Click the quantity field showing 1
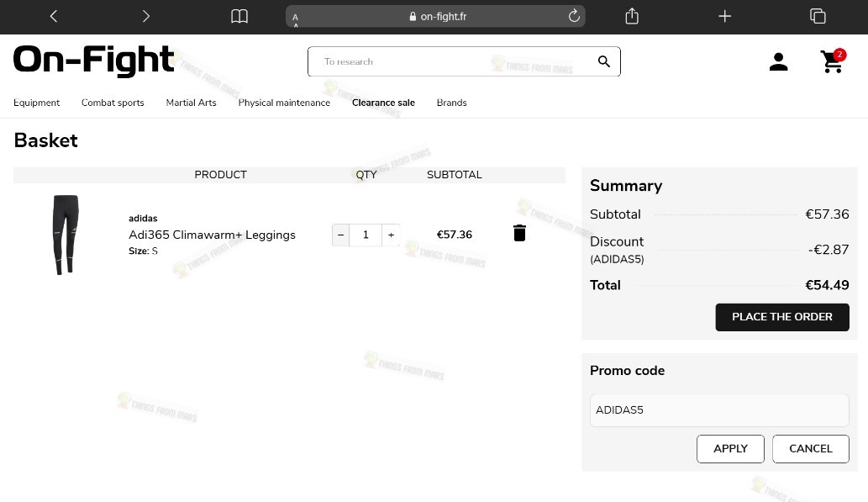868x502 pixels. pos(366,235)
